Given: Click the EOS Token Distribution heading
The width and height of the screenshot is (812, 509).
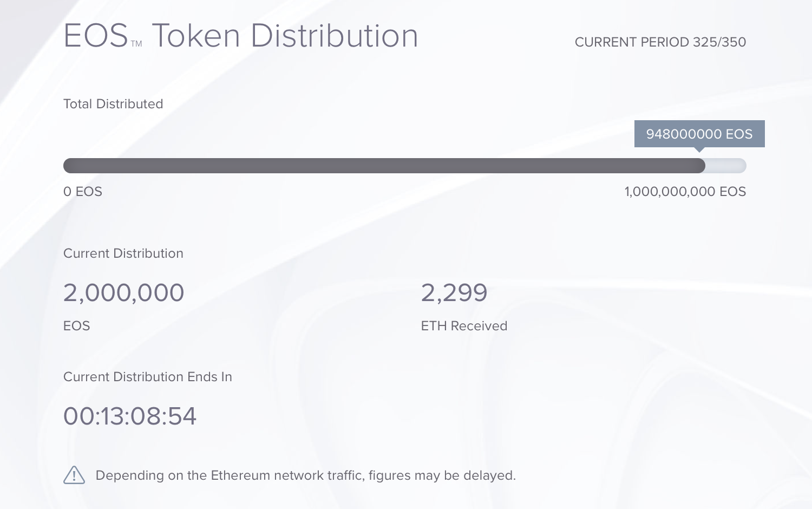Looking at the screenshot, I should point(240,36).
